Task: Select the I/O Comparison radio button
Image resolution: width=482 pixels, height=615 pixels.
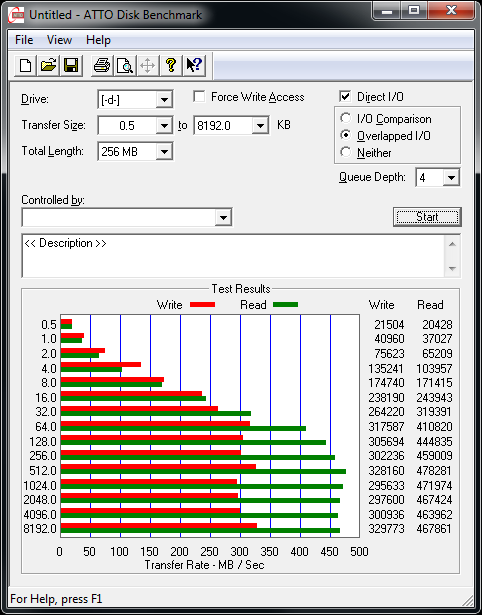Action: tap(346, 118)
